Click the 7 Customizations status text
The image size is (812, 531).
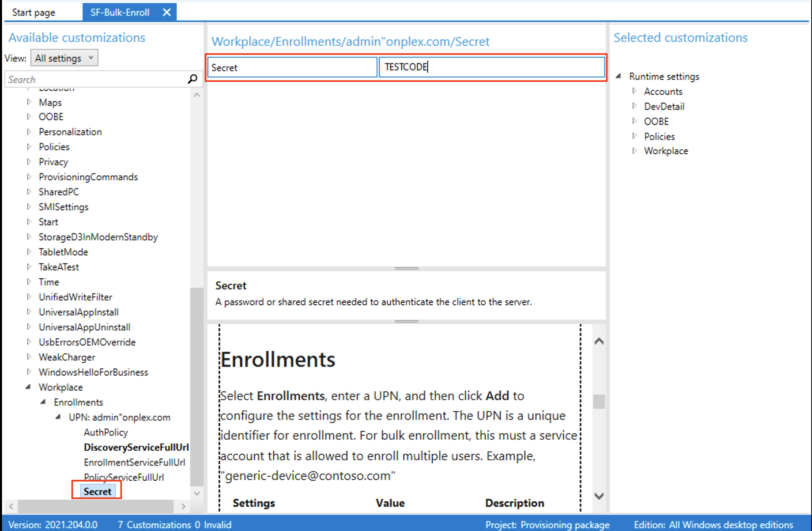tap(154, 525)
